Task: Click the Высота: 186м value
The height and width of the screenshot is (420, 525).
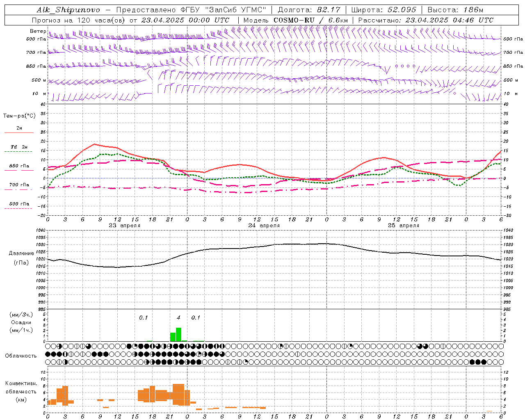Action: click(x=455, y=10)
